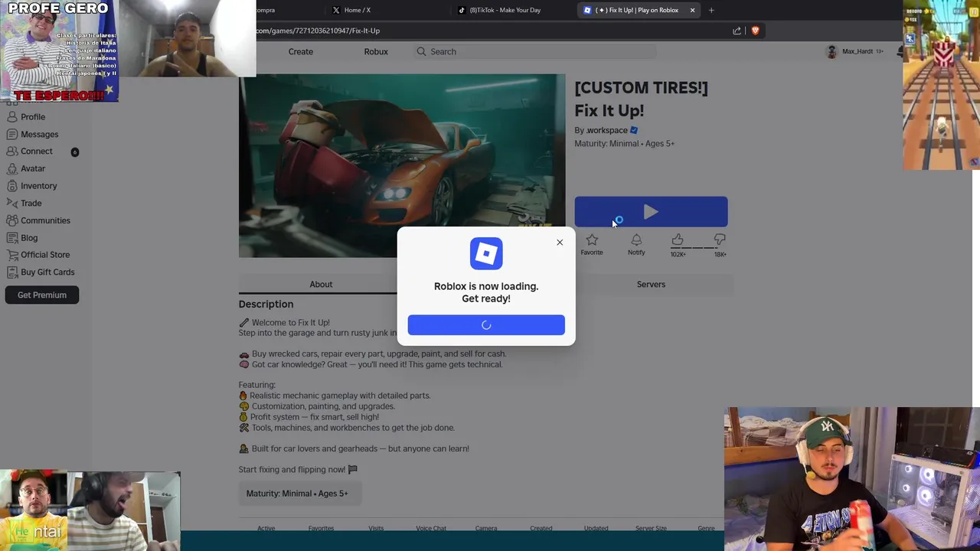Open the .workspace creator link
980x551 pixels.
(606, 130)
